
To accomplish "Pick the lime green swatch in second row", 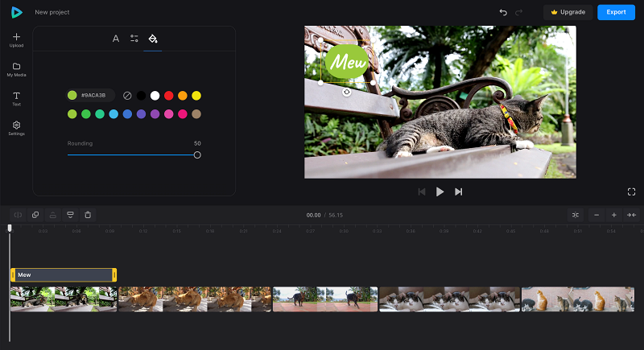I will [x=72, y=114].
